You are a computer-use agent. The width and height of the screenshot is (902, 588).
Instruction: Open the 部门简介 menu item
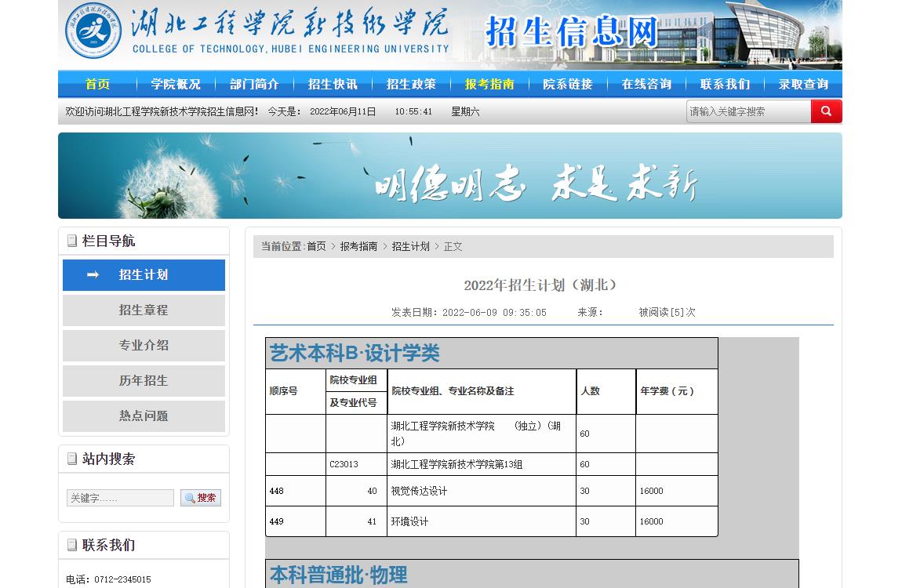click(x=254, y=85)
